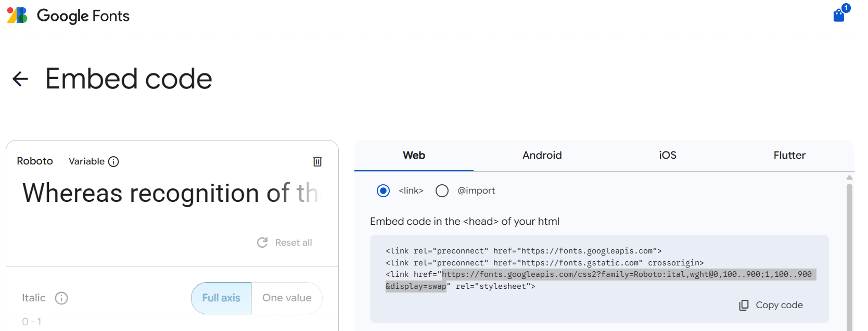
Task: Switch Italic axis to One value
Action: click(287, 298)
